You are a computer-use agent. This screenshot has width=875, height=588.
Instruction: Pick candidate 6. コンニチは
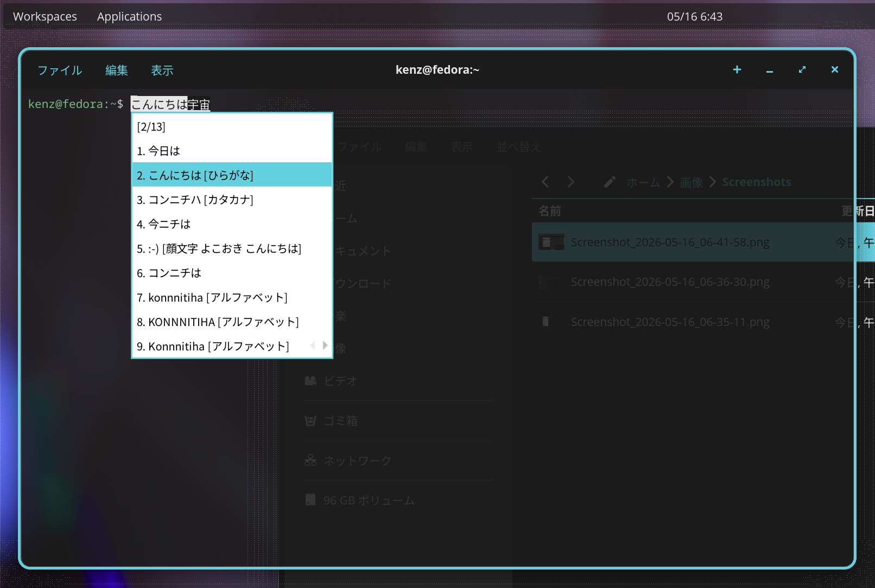[232, 273]
